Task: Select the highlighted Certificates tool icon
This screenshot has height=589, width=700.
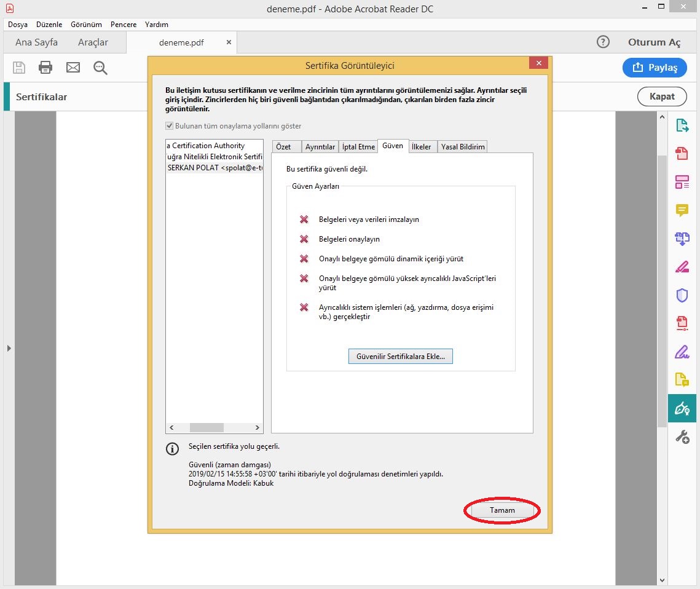Action: coord(682,408)
